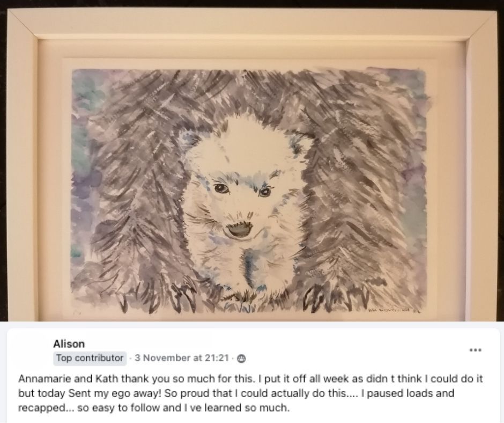504x423 pixels.
Task: Open the post via 3 November timestamp
Action: [x=182, y=358]
